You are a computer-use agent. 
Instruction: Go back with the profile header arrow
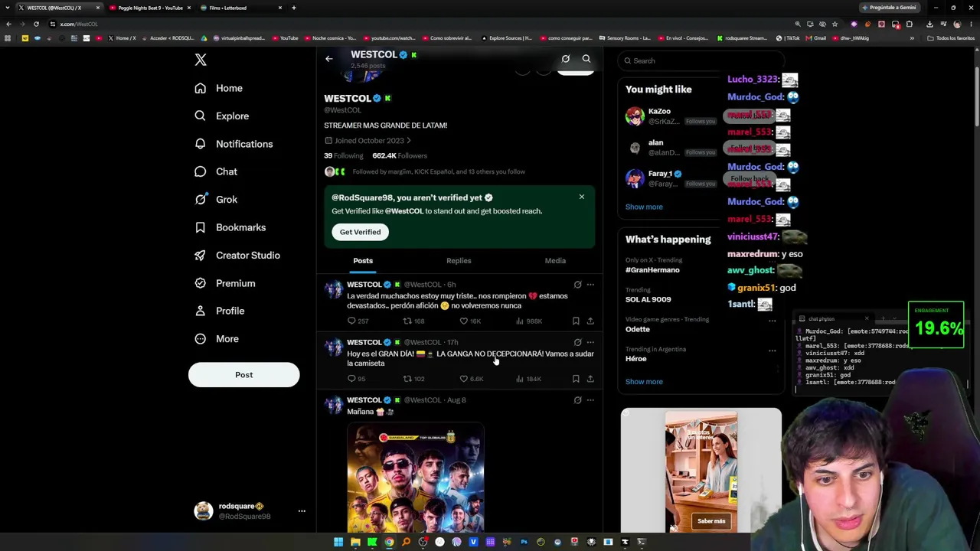tap(329, 59)
